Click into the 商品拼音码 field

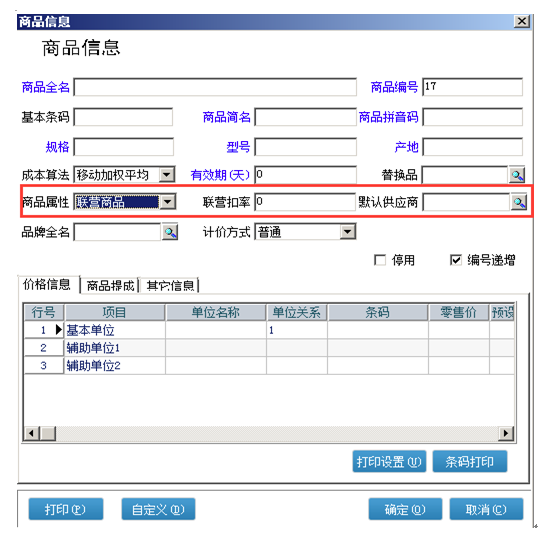[x=472, y=117]
